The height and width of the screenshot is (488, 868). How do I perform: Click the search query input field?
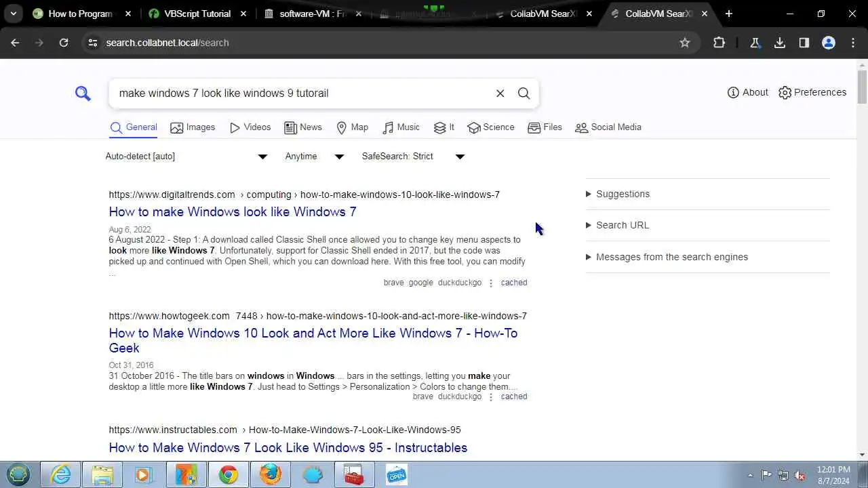coord(302,94)
